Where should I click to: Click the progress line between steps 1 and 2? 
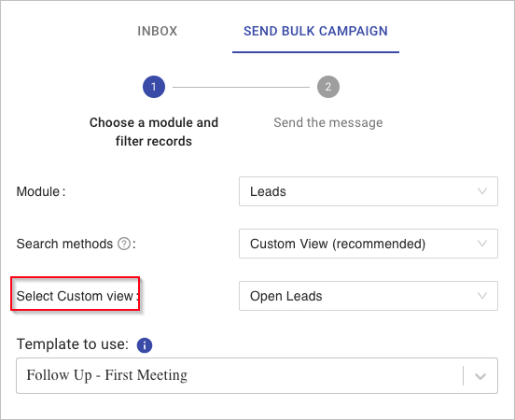click(x=241, y=87)
